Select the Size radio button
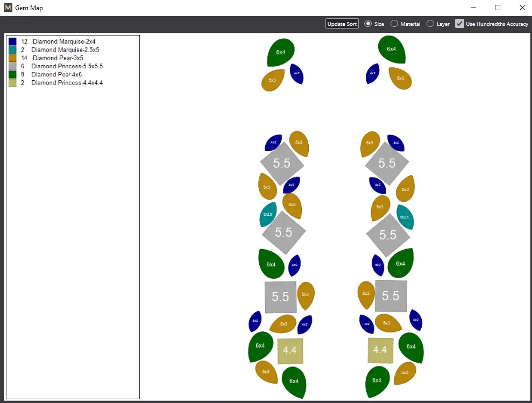This screenshot has height=403, width=532. tap(368, 24)
